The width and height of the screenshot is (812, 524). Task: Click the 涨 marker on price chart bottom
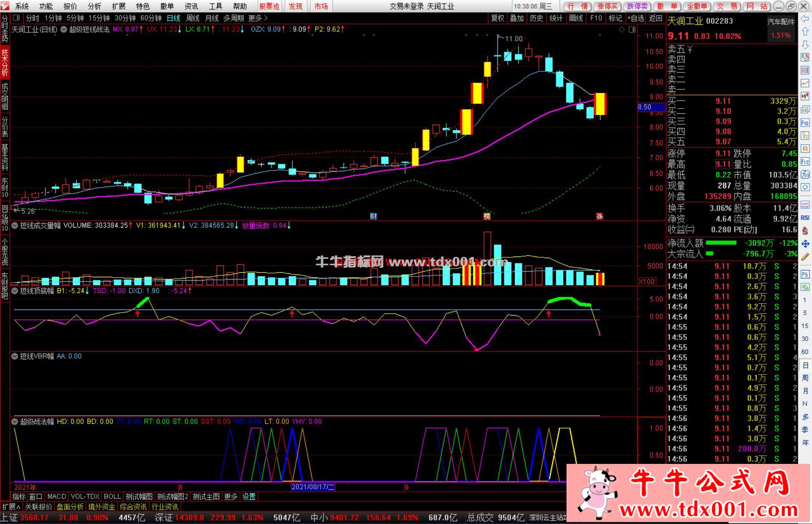click(600, 216)
